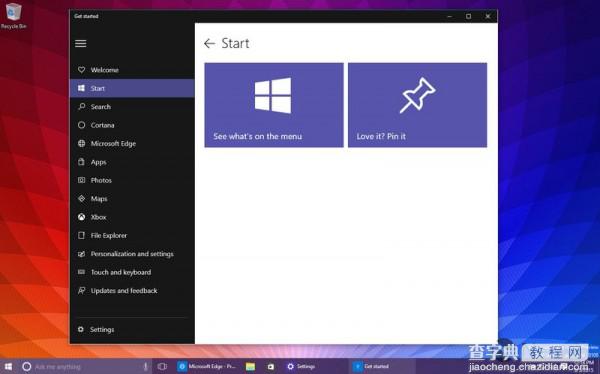Click the gear icon beside Settings in sidebar
Screen dimensions: 600x374
pos(80,329)
